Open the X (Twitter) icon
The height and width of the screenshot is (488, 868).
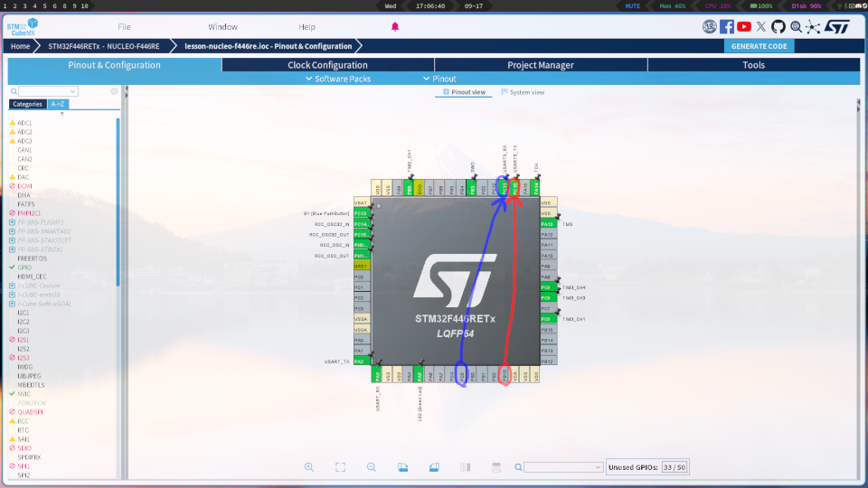click(x=761, y=26)
